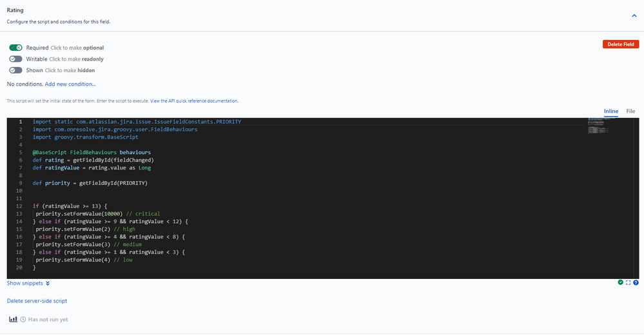Viewport: 644px width, 335px height.
Task: Open the script editor in fullscreen
Action: point(628,282)
